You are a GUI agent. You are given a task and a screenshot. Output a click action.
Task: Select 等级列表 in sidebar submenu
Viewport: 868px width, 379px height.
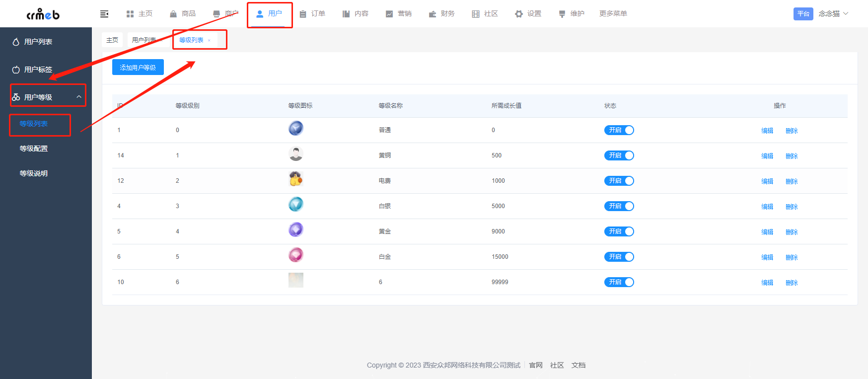coord(34,124)
